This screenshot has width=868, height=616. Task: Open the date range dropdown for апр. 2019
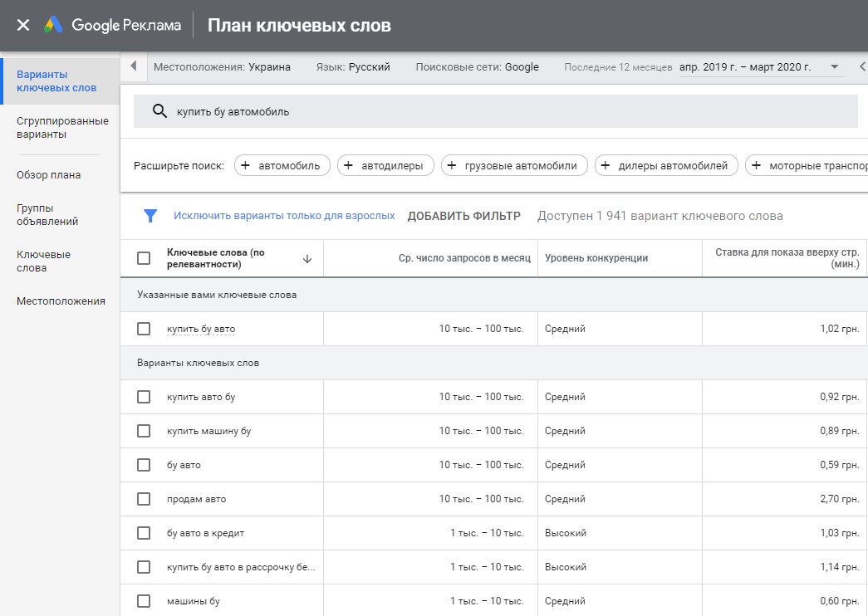coord(835,67)
